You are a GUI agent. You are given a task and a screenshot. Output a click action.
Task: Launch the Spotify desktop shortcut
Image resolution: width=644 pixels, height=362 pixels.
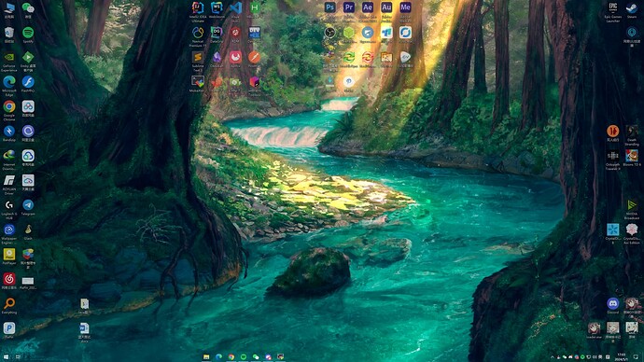pyautogui.click(x=28, y=33)
